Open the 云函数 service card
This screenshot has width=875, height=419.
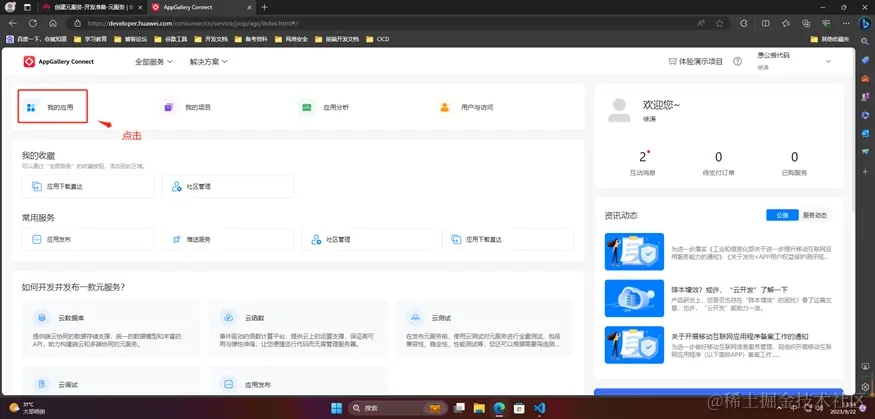298,328
